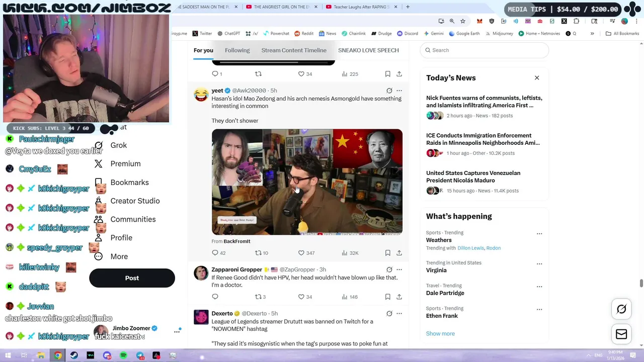
Task: Switch to Teacher Laughs browser tab
Action: click(x=361, y=7)
